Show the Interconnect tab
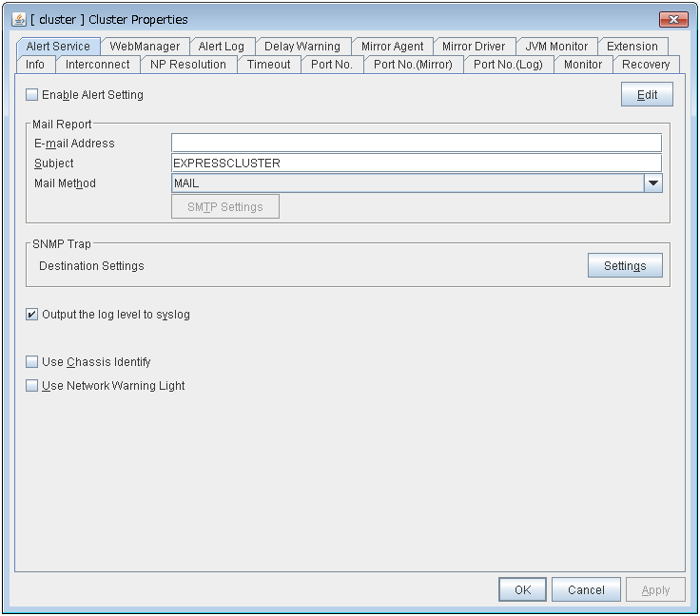This screenshot has height=616, width=700. 98,65
